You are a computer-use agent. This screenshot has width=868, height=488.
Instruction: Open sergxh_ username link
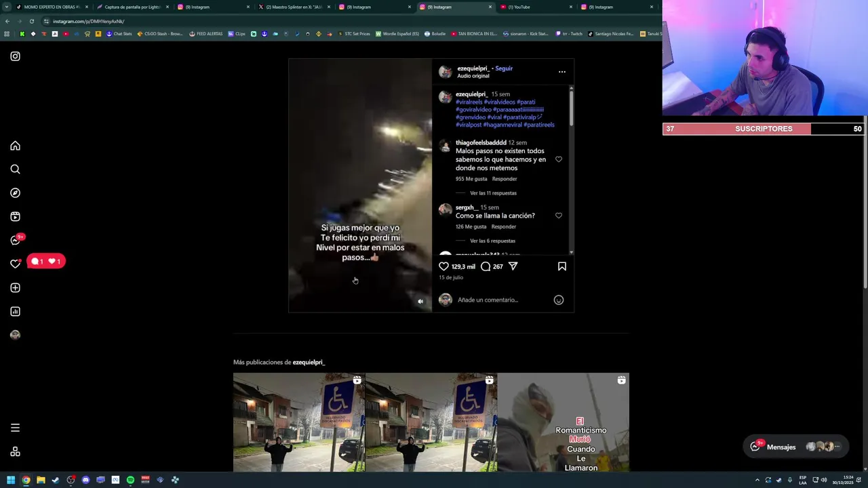pyautogui.click(x=467, y=207)
